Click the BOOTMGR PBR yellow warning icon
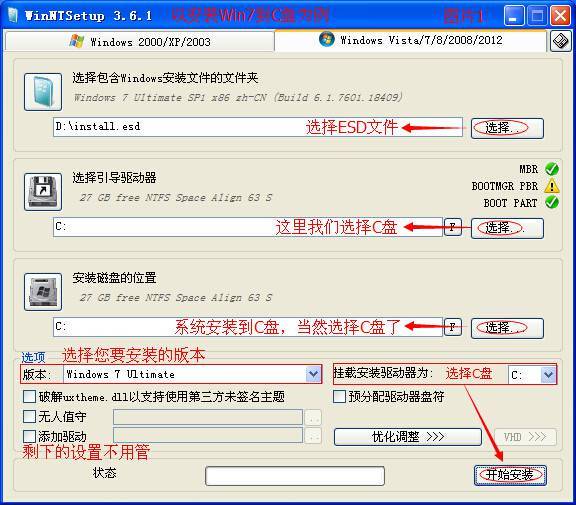576x505 pixels. click(x=552, y=186)
